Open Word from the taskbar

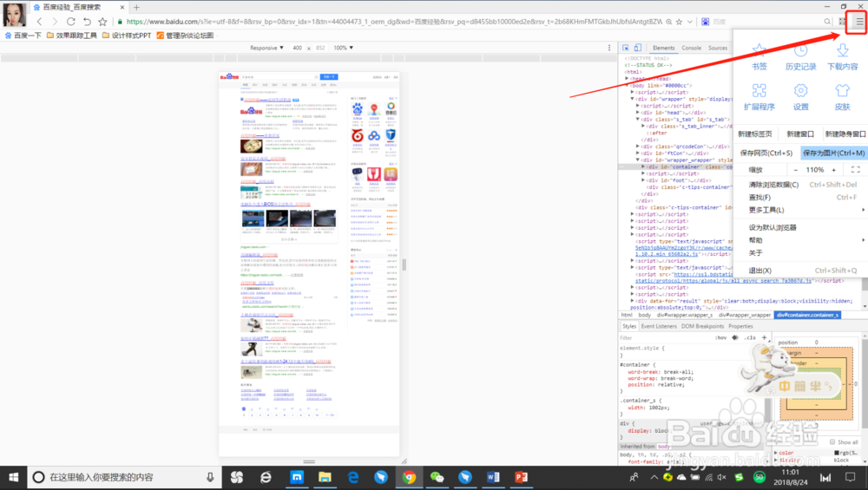click(493, 477)
